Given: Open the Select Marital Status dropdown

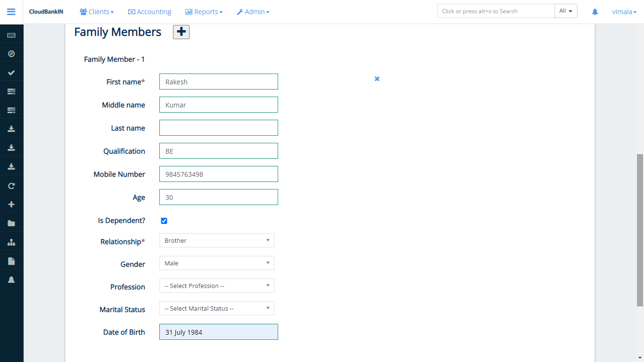Looking at the screenshot, I should click(x=216, y=308).
